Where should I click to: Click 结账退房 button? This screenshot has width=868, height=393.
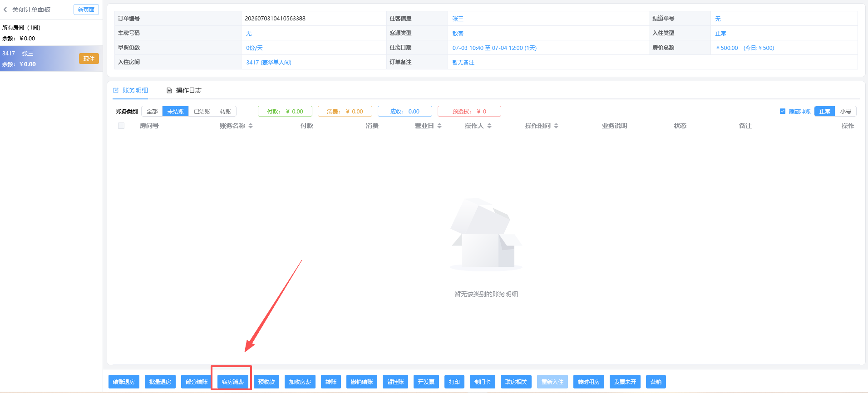click(124, 382)
